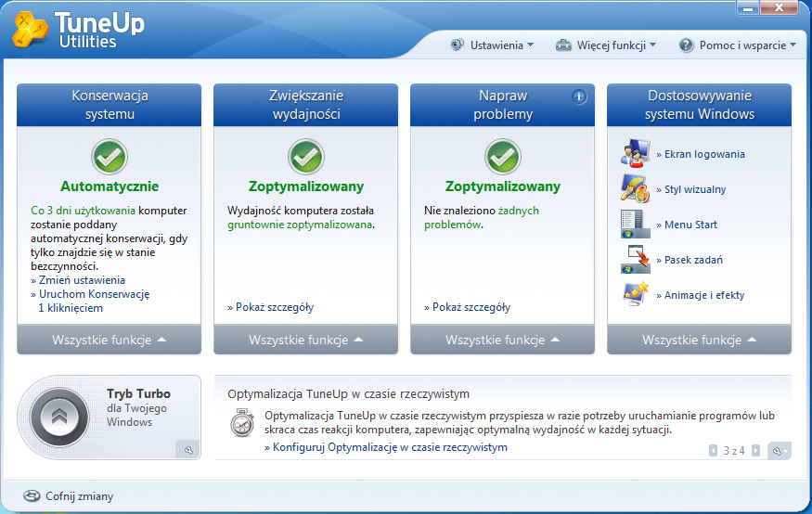Expand Wszystkie funkcje under Dostosowywanie systemu Windows

[x=700, y=341]
